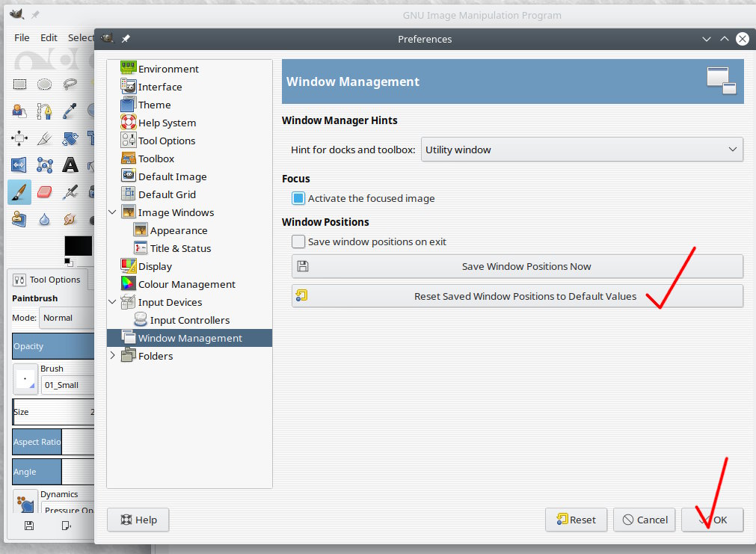Select Appearance under Image Windows
The height and width of the screenshot is (554, 756).
(x=179, y=230)
